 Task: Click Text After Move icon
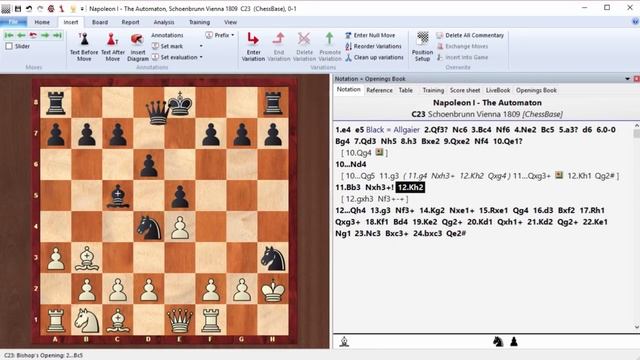(x=112, y=40)
